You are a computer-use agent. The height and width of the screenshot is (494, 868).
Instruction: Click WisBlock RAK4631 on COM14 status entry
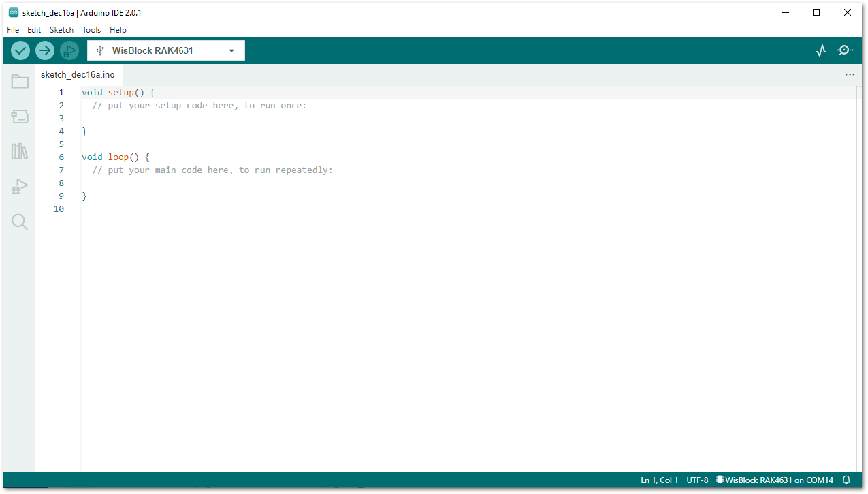click(x=775, y=480)
